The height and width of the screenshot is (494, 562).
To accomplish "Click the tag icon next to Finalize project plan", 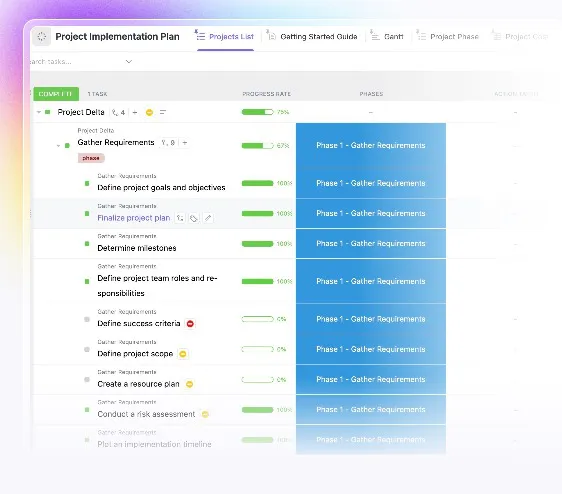I will (194, 218).
